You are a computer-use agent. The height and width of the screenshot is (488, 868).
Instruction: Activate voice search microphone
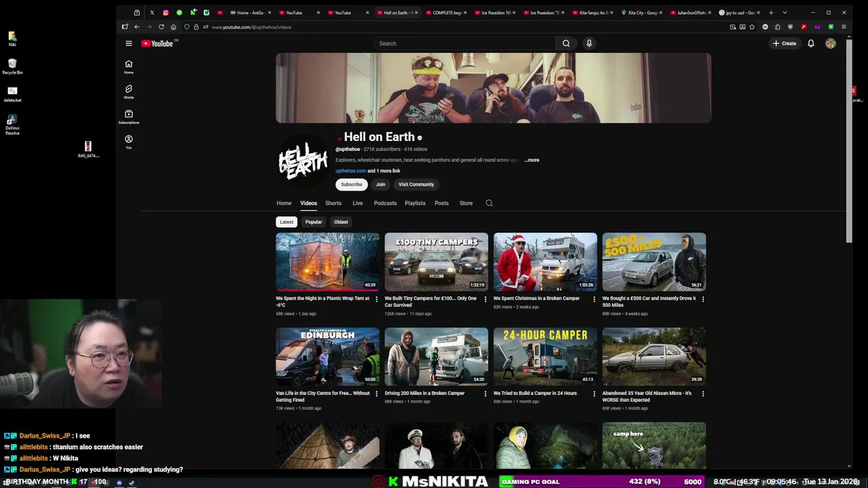click(x=589, y=43)
